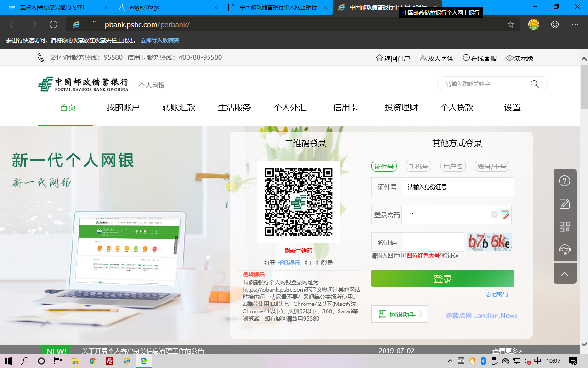This screenshot has width=588, height=368.
Task: Click the 请输入身份证号 input field
Action: coord(458,187)
